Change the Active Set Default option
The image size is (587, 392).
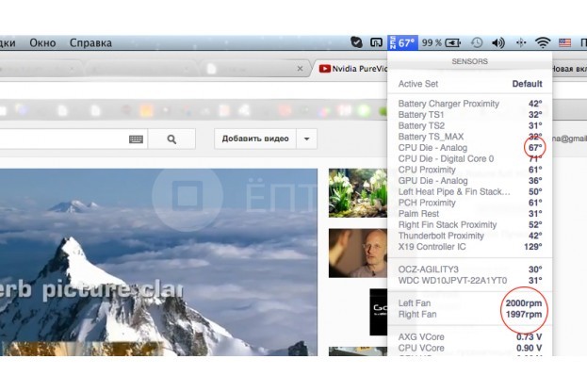tap(527, 84)
